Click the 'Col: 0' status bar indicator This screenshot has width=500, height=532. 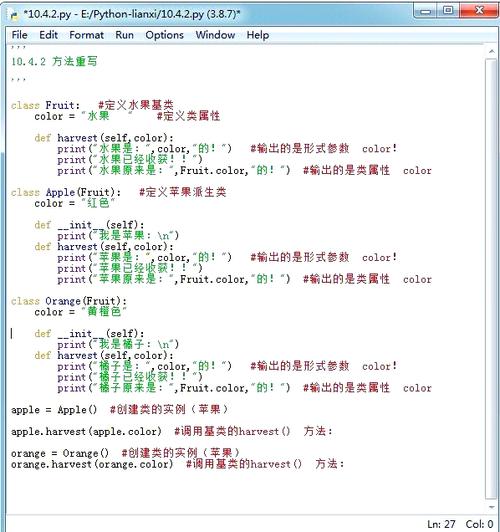pos(479,524)
